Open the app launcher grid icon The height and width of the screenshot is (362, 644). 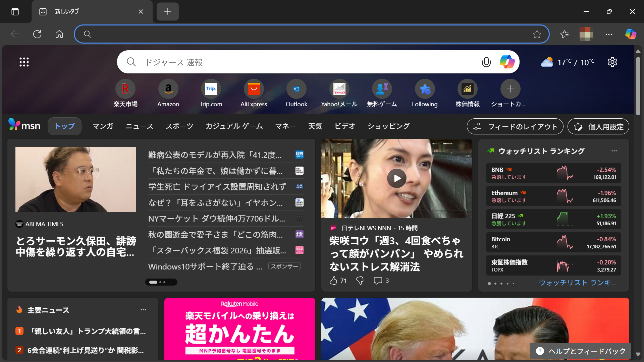24,62
